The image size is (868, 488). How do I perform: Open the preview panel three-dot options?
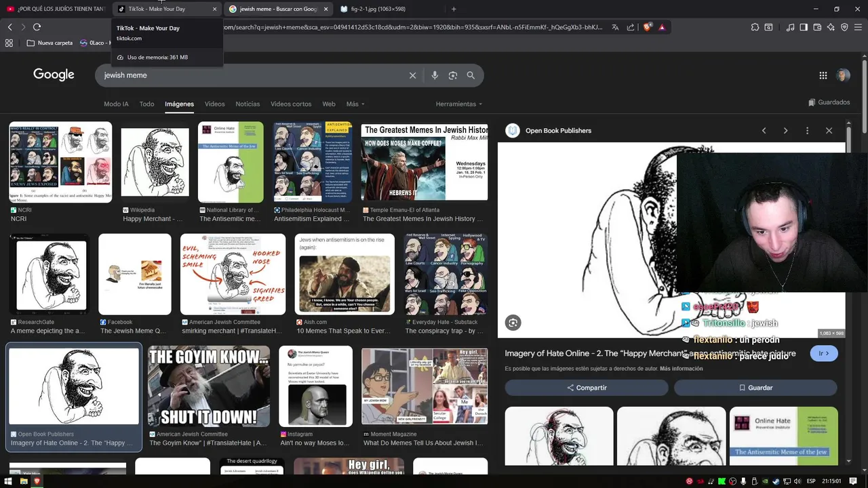tap(807, 130)
